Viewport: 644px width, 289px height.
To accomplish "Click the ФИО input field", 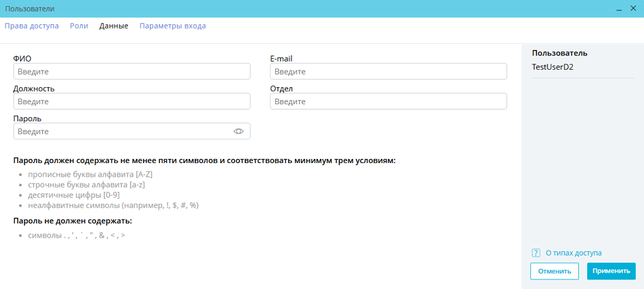I will [x=132, y=72].
